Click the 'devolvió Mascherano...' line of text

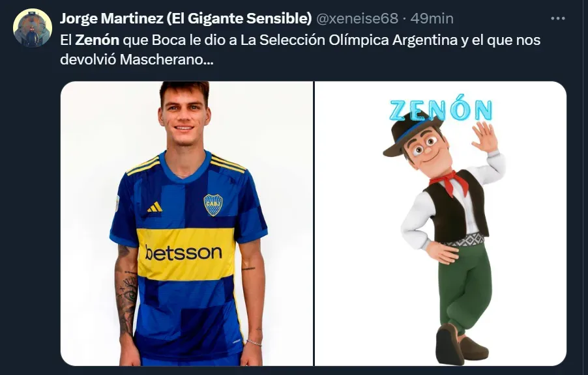[x=136, y=59]
